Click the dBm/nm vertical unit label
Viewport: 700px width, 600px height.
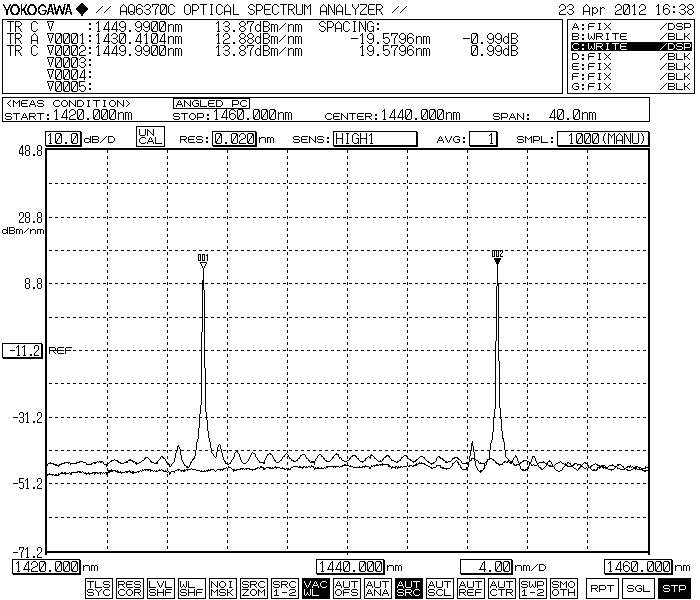23,231
